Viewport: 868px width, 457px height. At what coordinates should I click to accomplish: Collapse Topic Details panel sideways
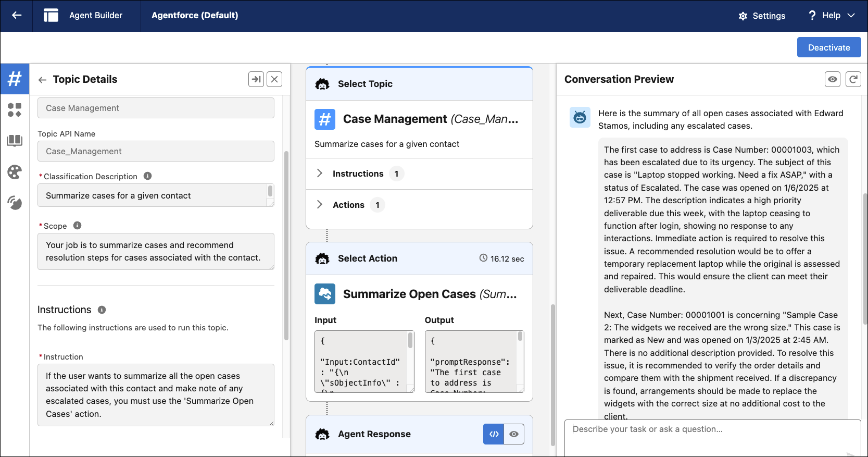pyautogui.click(x=256, y=79)
